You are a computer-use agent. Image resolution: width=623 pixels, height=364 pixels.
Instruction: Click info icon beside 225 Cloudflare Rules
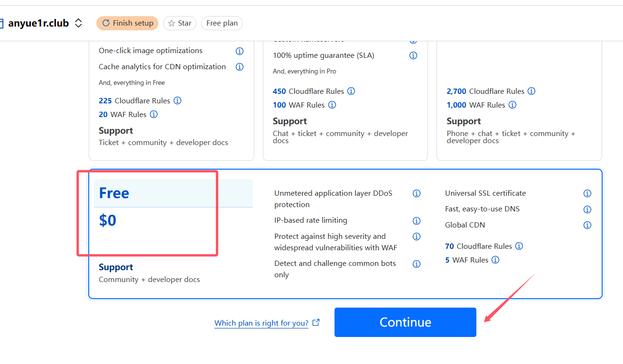(x=177, y=100)
